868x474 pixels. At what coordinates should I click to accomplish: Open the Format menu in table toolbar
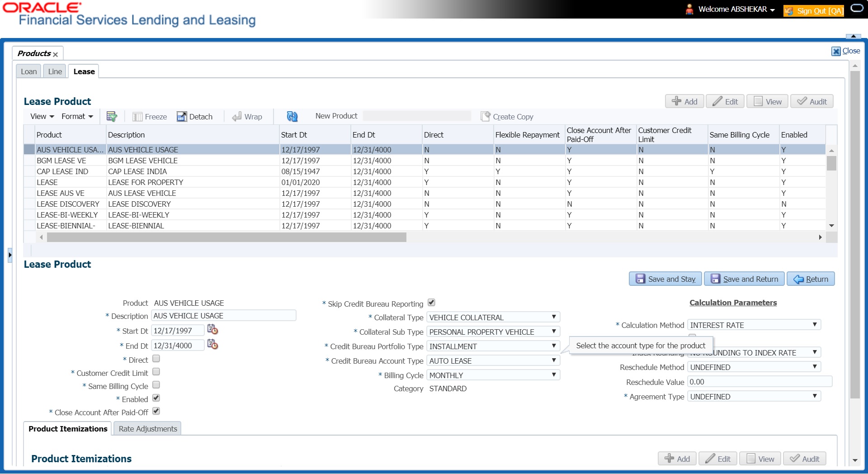point(77,117)
